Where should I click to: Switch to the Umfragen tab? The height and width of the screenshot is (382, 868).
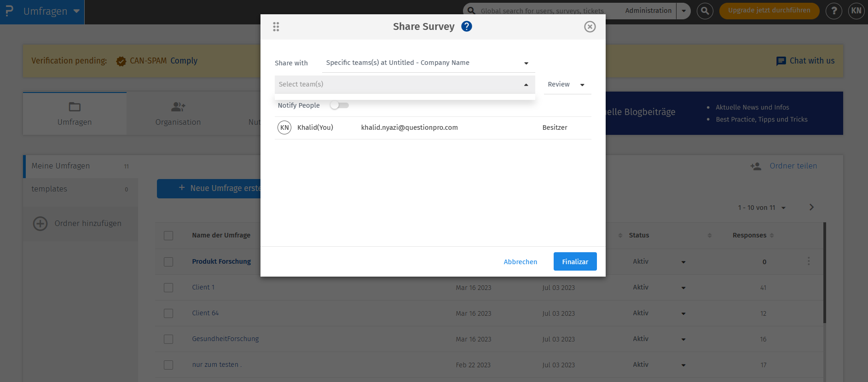point(75,114)
